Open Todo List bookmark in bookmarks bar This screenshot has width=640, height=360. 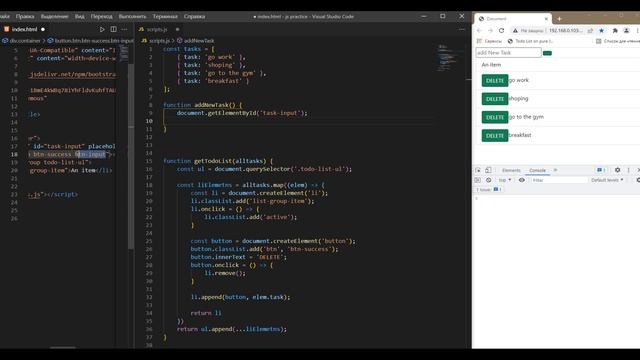pos(530,41)
